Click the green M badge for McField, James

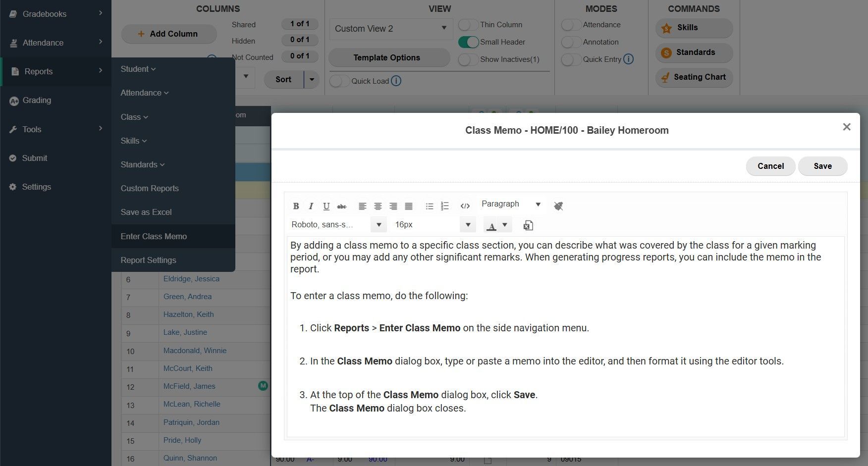click(263, 385)
